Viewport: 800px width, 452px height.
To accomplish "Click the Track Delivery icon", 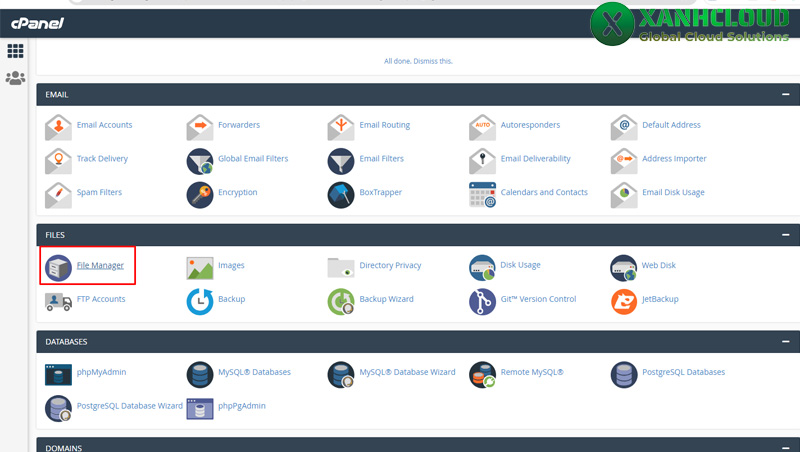I will tap(58, 161).
